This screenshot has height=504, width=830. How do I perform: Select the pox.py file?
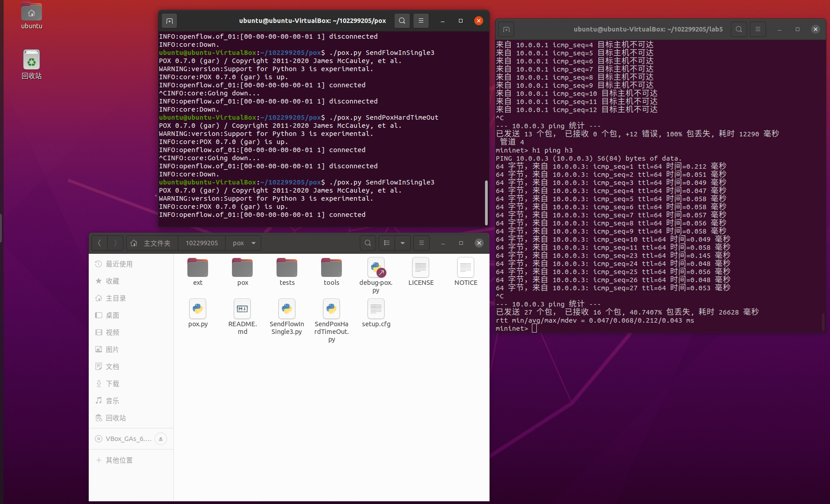(198, 313)
